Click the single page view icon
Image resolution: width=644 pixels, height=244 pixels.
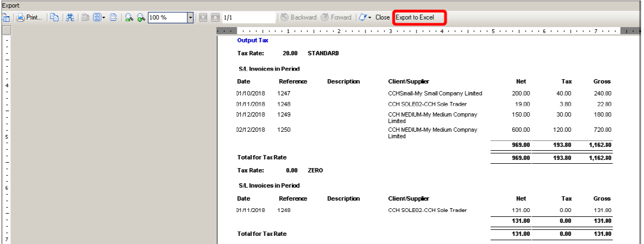86,18
